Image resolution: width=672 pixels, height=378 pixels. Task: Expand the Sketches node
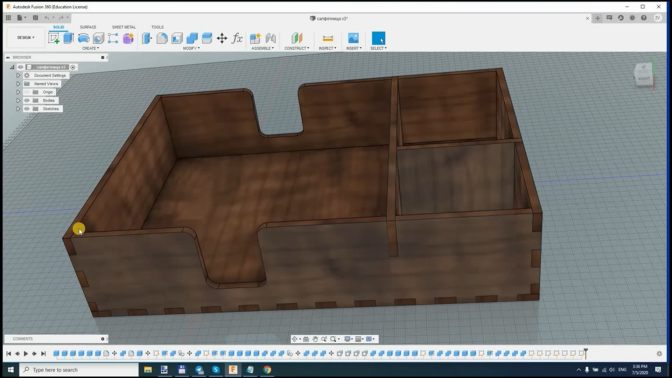18,109
